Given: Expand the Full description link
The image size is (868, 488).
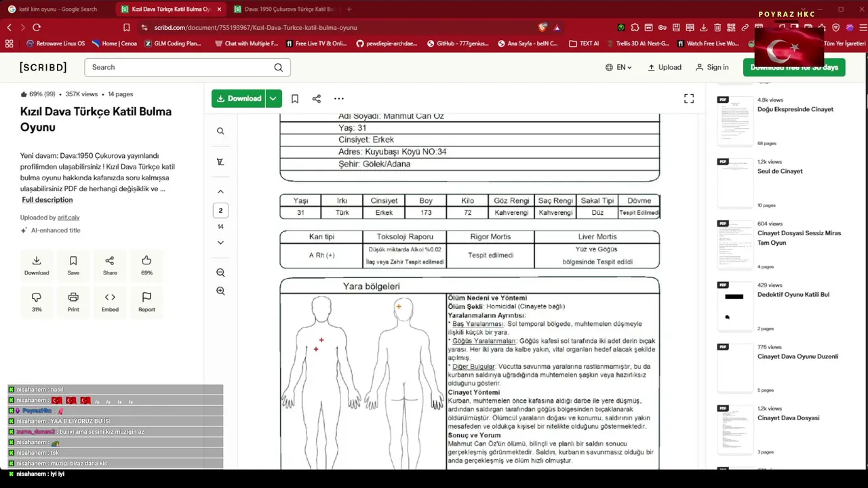Looking at the screenshot, I should 47,200.
